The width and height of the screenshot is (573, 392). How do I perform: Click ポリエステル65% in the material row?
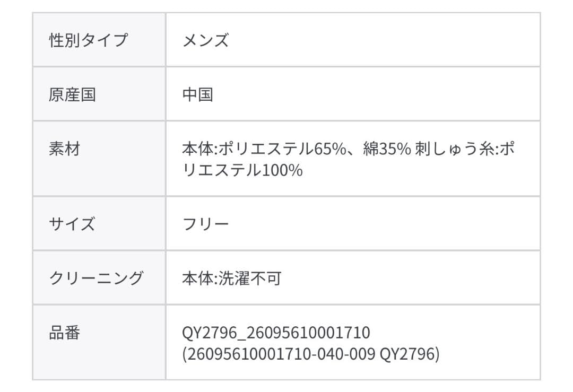click(282, 149)
